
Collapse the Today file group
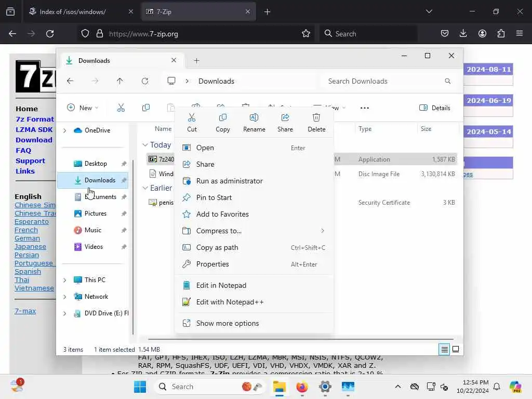click(145, 145)
